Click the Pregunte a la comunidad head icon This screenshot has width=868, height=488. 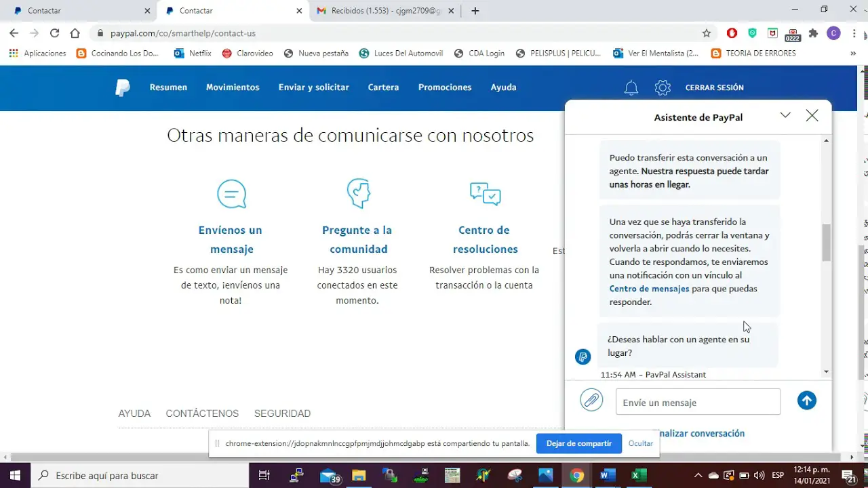tap(358, 193)
